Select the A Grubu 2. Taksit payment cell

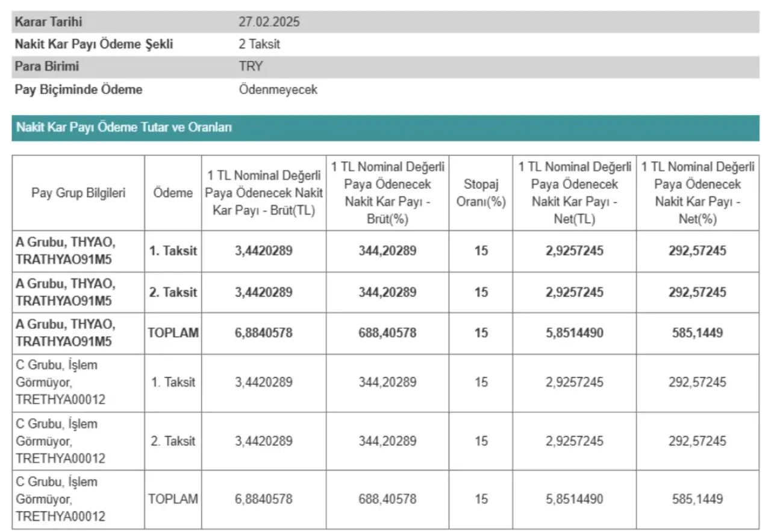point(173,292)
